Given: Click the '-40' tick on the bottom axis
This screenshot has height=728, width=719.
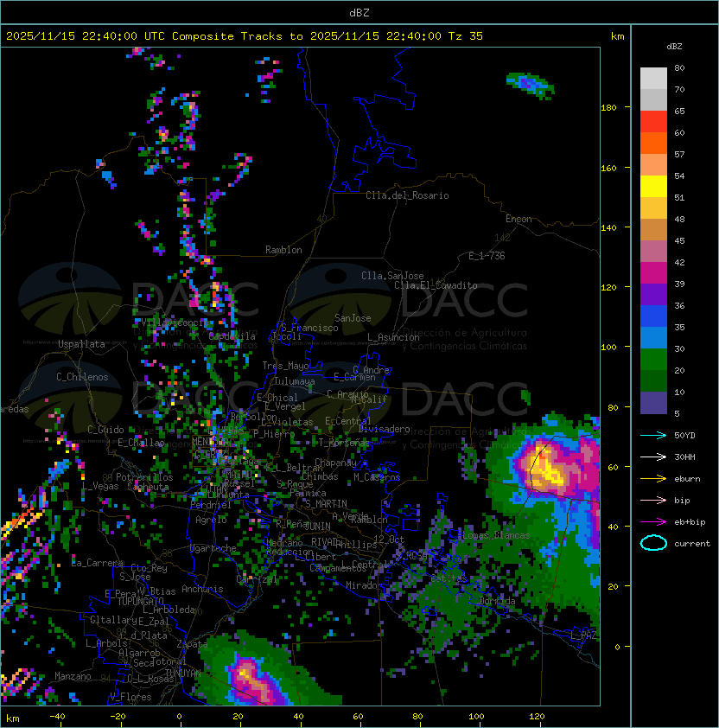Looking at the screenshot, I should [58, 716].
